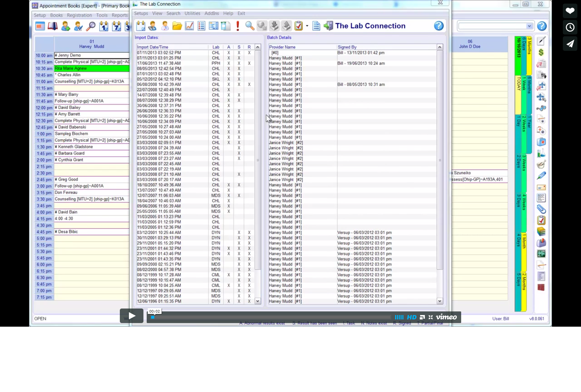Open the Utilities menu
This screenshot has width=581, height=392.
click(x=192, y=13)
